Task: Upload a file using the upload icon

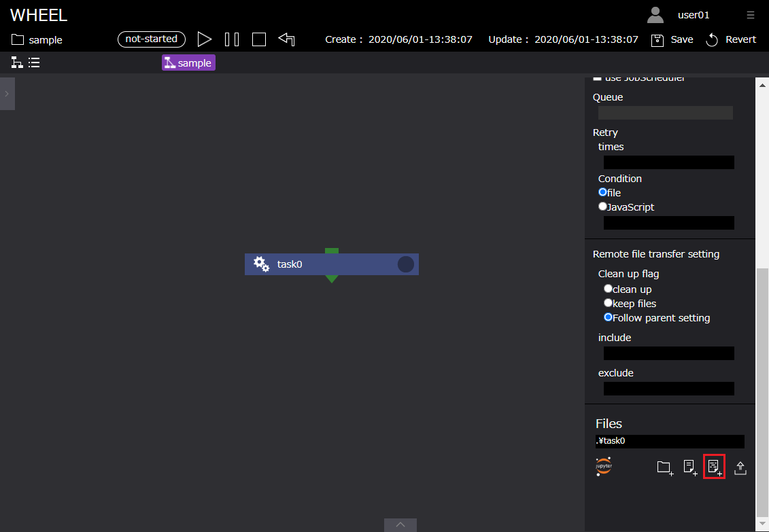Action: tap(740, 467)
